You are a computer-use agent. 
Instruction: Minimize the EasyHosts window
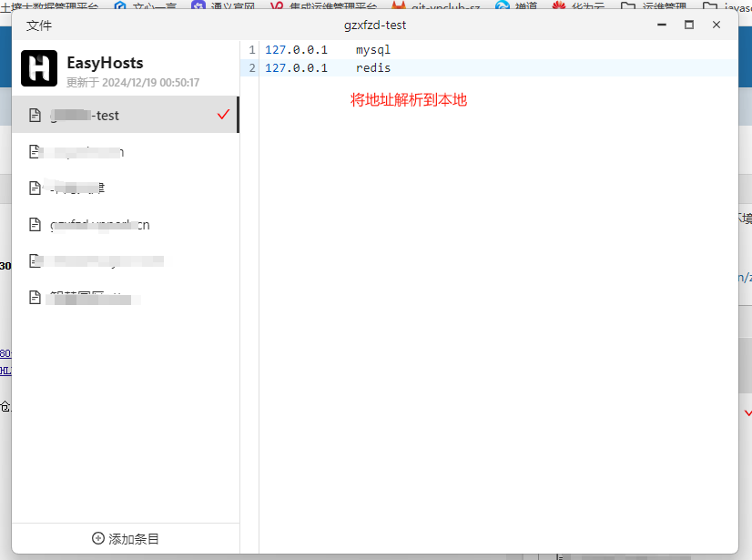[662, 25]
